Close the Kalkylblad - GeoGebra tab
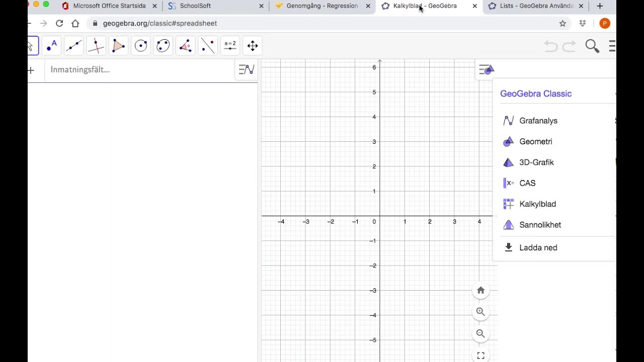644x362 pixels. coord(474,6)
